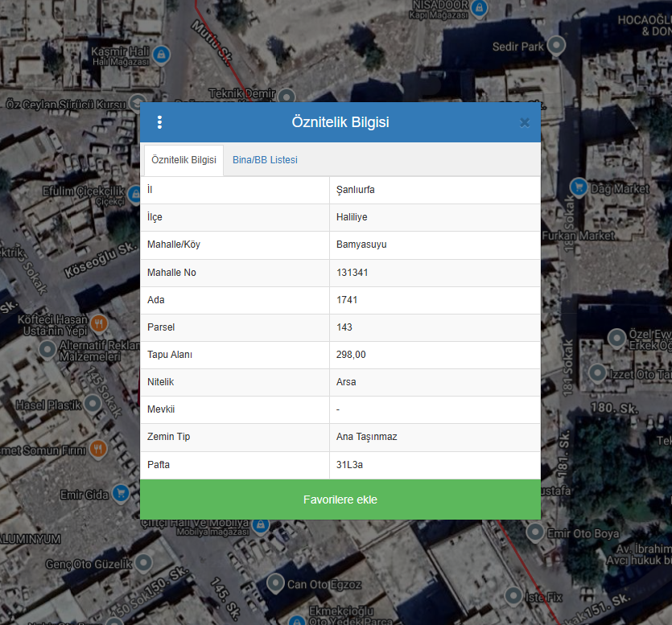
Task: Click the Parsel value 143 cell
Action: [x=434, y=327]
